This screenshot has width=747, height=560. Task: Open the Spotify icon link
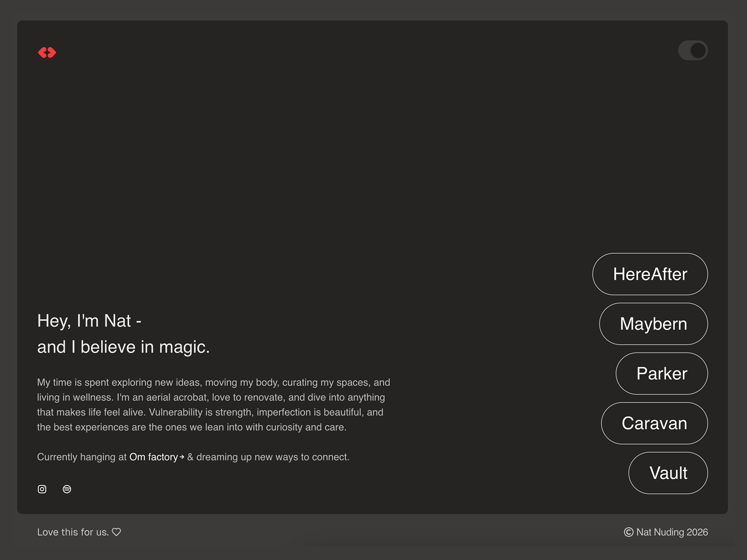click(x=67, y=489)
